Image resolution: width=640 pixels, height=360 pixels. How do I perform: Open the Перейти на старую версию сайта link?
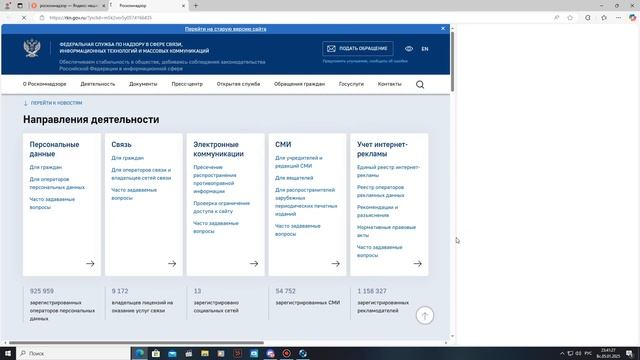pos(225,29)
